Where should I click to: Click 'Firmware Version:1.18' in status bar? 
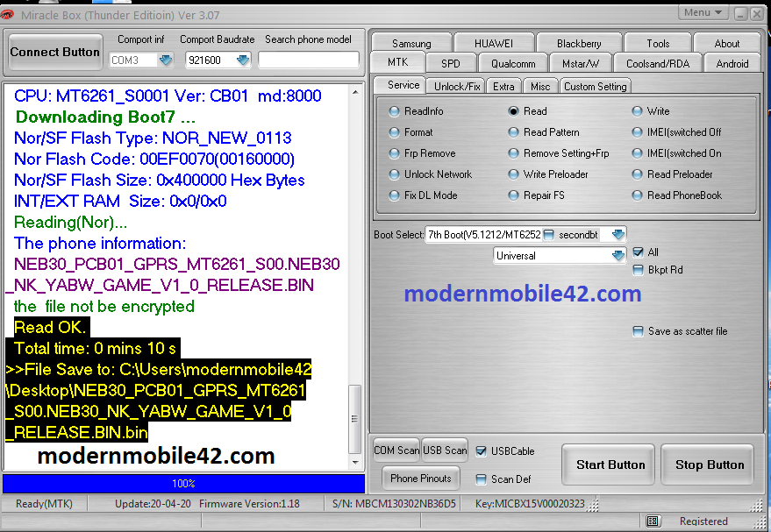[249, 503]
